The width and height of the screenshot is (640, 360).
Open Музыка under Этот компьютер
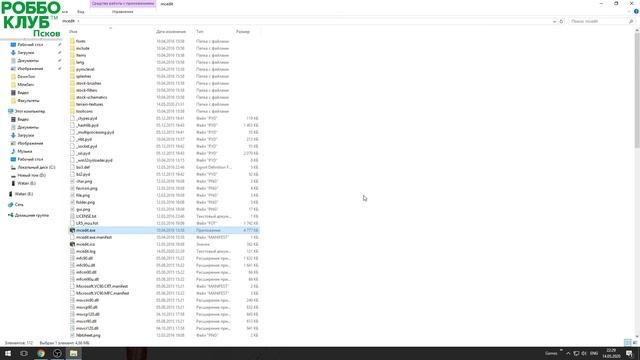coord(24,151)
